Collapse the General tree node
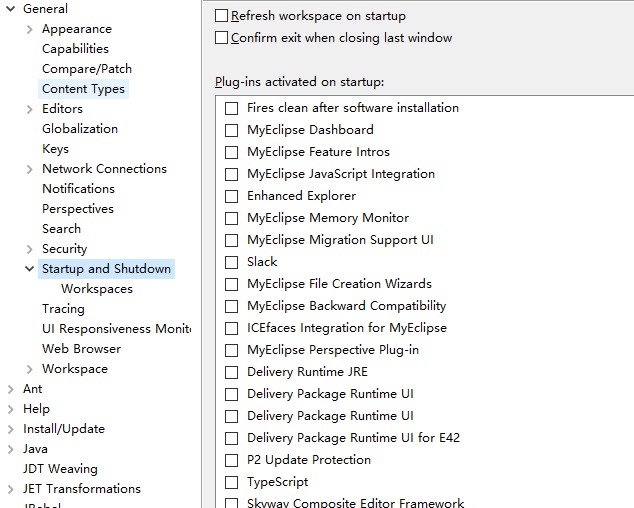 (x=11, y=8)
